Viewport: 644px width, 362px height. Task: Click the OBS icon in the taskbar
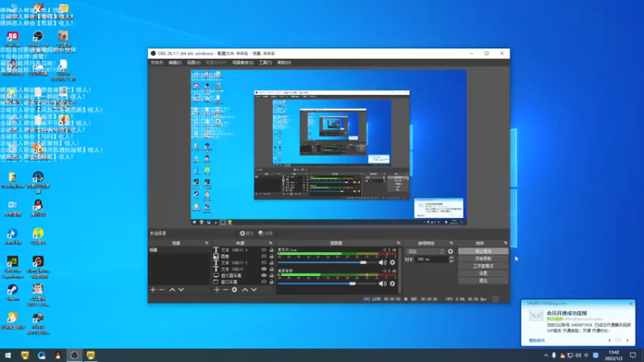(x=74, y=355)
